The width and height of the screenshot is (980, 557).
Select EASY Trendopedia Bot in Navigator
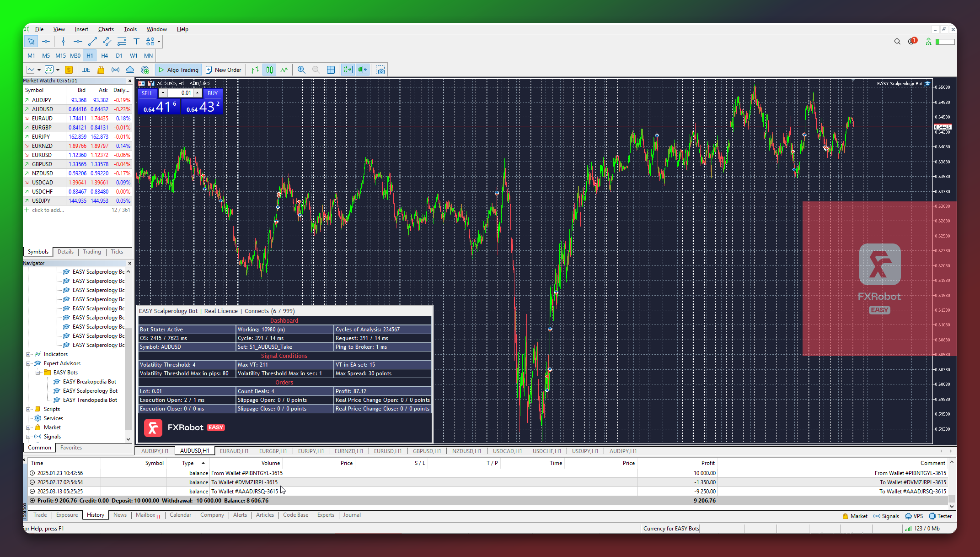pos(90,400)
